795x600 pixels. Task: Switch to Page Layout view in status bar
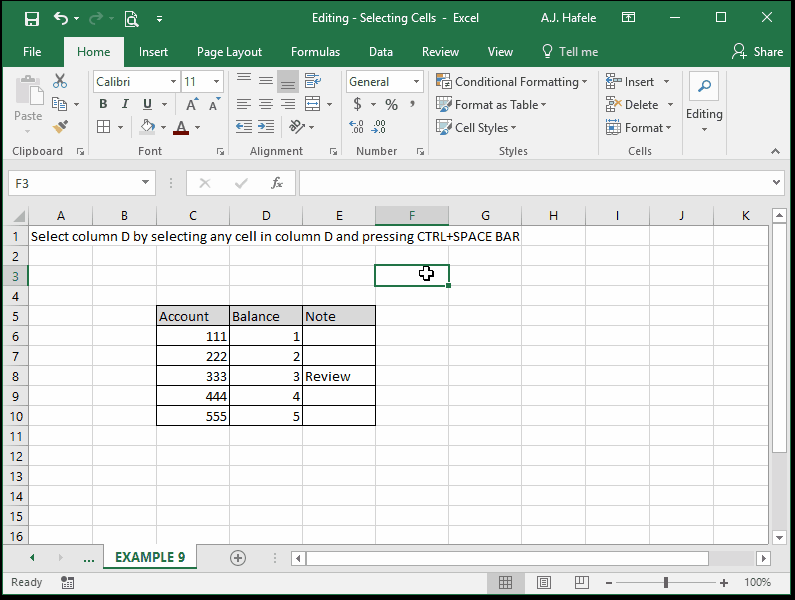coord(544,582)
